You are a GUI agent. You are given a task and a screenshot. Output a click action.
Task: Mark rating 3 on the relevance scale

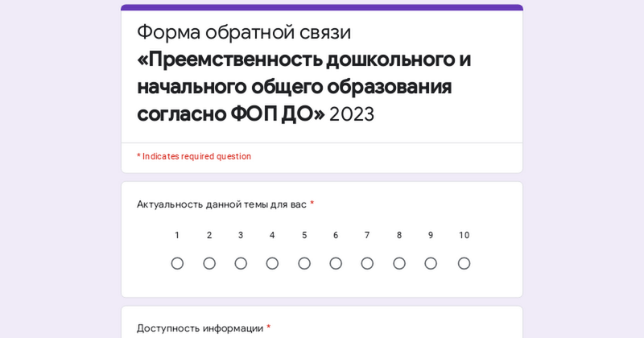(241, 263)
